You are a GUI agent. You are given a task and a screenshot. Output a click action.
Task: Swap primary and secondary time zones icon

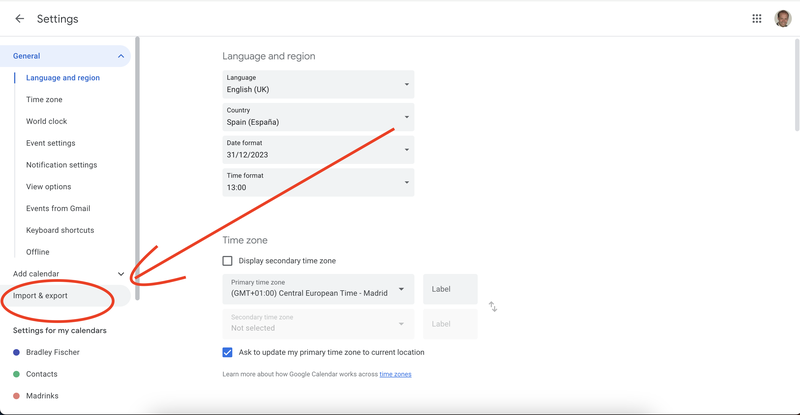pyautogui.click(x=493, y=306)
